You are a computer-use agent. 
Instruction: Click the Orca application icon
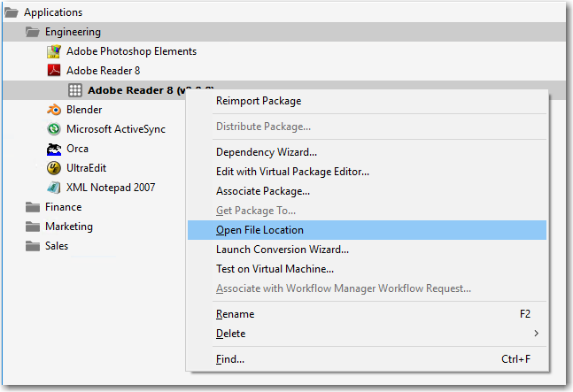(53, 149)
